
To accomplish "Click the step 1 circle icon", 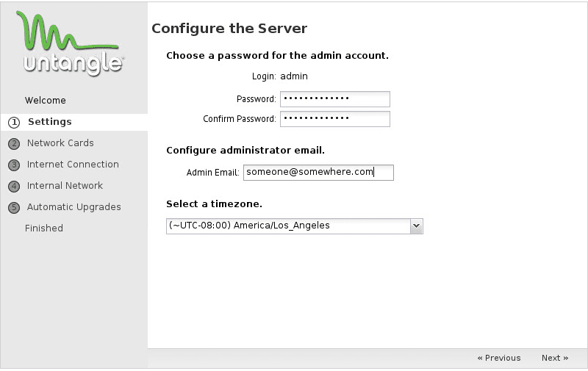I will coord(13,122).
